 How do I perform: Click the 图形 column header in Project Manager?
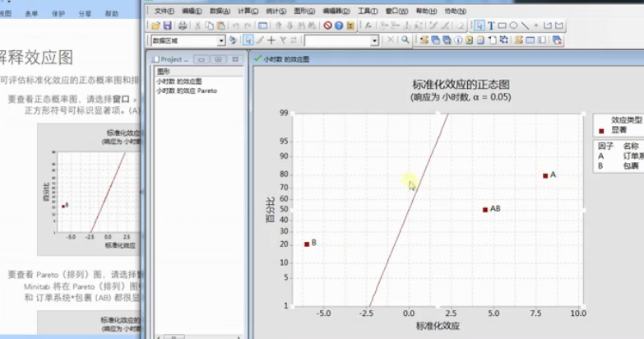pyautogui.click(x=199, y=72)
